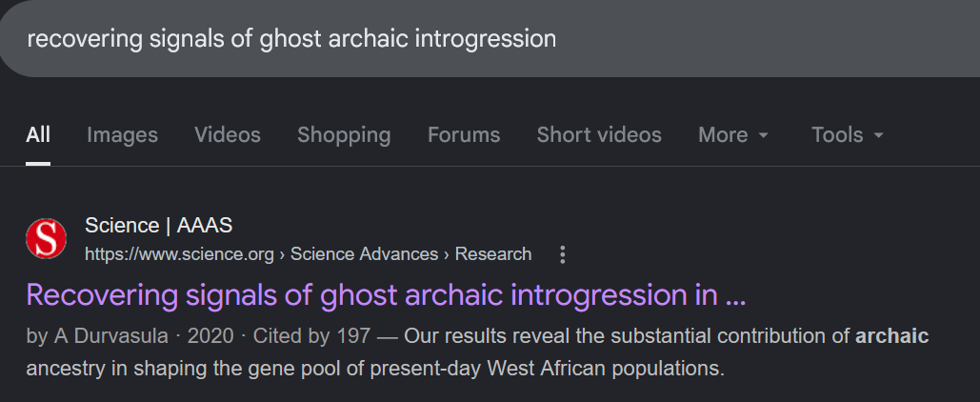Click the https://www.science.org URL text

[179, 254]
